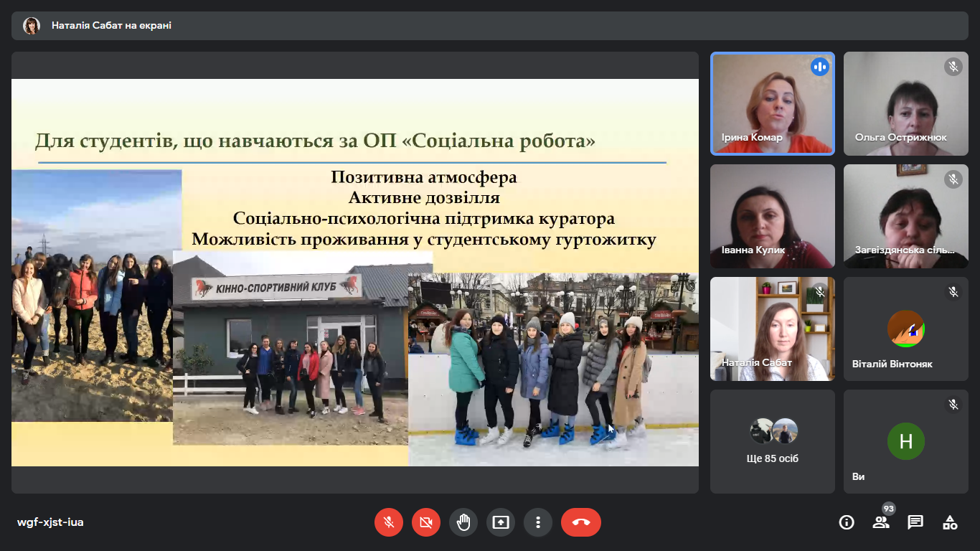Open the chat panel
The height and width of the screenshot is (551, 980).
[915, 522]
